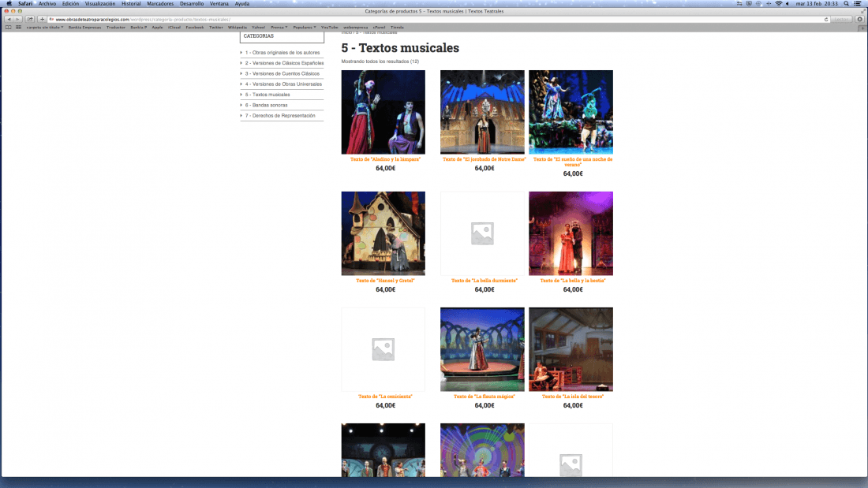Click title link Texto de "La flauta mágica"
868x488 pixels.
point(485,397)
